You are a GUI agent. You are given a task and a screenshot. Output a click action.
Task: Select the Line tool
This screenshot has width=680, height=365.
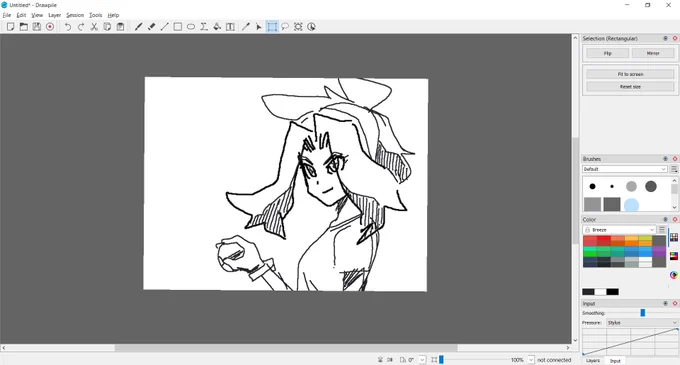[x=164, y=27]
